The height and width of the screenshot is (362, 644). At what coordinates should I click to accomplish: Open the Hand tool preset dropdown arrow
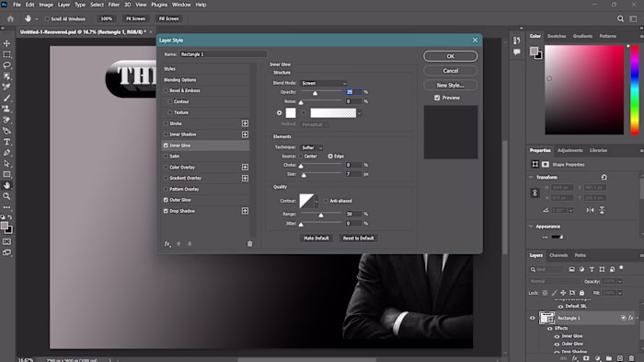tap(37, 19)
